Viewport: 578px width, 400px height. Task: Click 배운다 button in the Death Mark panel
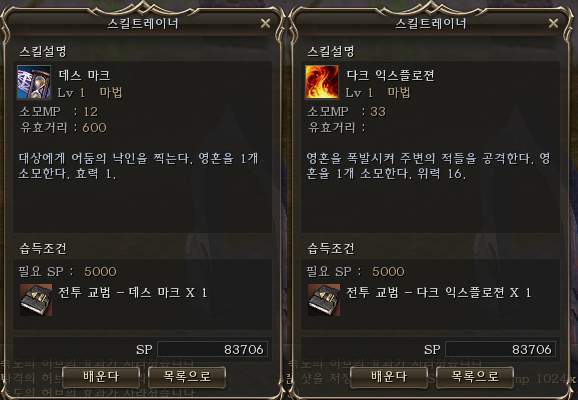[x=101, y=377]
